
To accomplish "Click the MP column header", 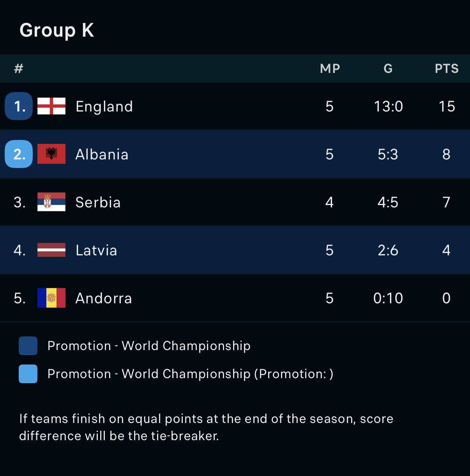I will (x=330, y=69).
